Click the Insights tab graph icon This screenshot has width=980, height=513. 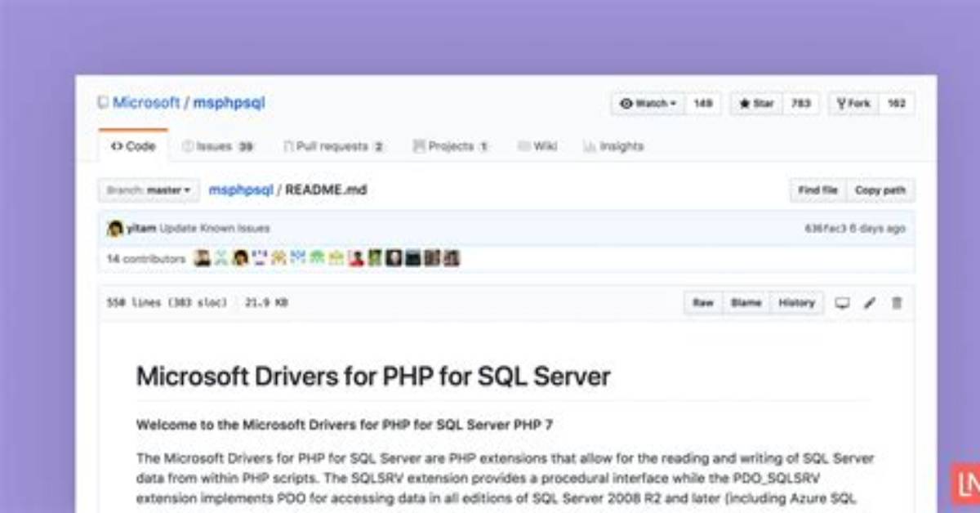click(x=590, y=146)
